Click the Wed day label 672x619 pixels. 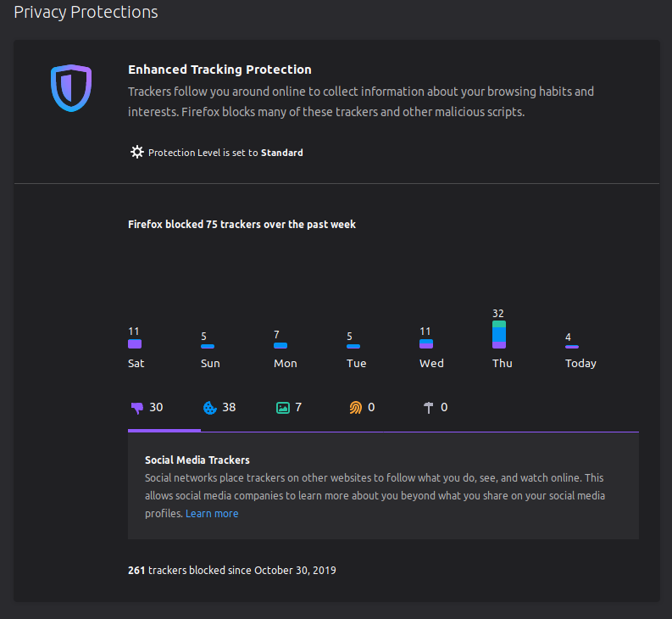tap(431, 363)
